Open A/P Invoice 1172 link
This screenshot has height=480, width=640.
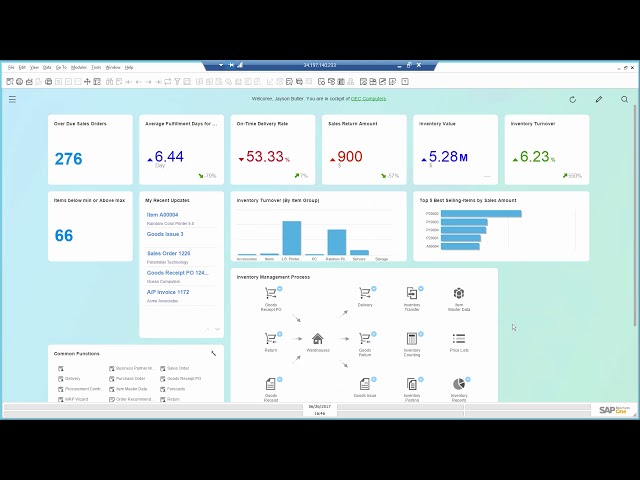click(168, 292)
